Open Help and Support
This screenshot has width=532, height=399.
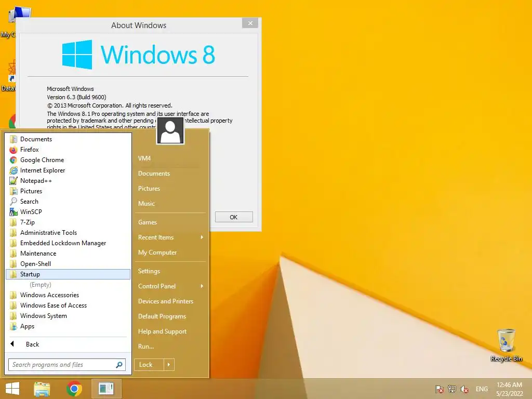coord(170,331)
